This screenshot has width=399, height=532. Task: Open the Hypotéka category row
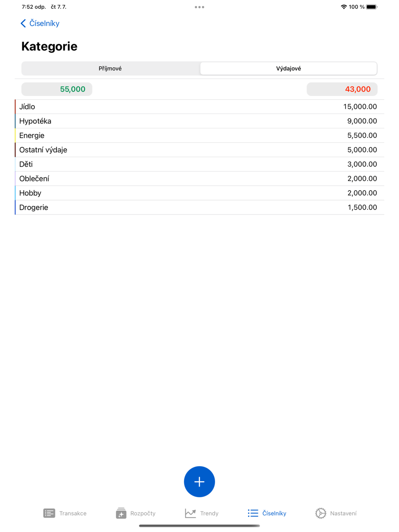pyautogui.click(x=199, y=121)
